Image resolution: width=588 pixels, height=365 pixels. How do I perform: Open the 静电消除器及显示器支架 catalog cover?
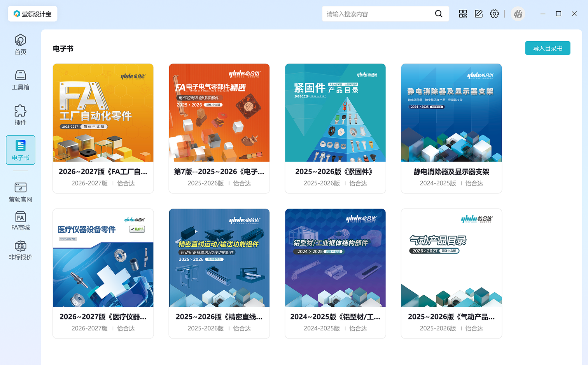pos(451,113)
